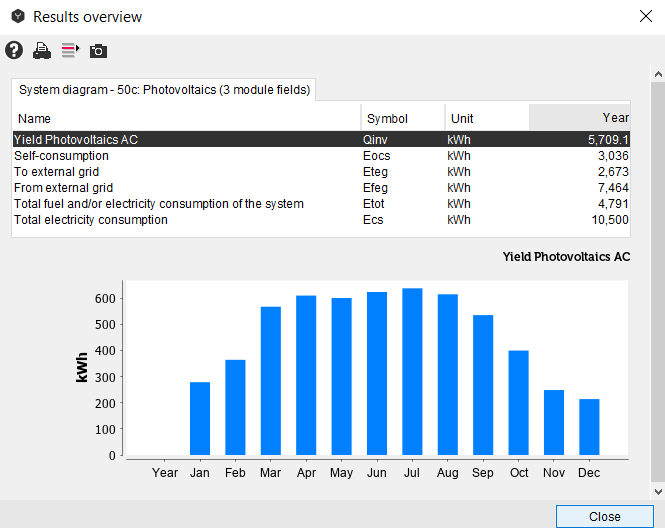Click the Symbol column header
This screenshot has height=528, width=665.
402,118
